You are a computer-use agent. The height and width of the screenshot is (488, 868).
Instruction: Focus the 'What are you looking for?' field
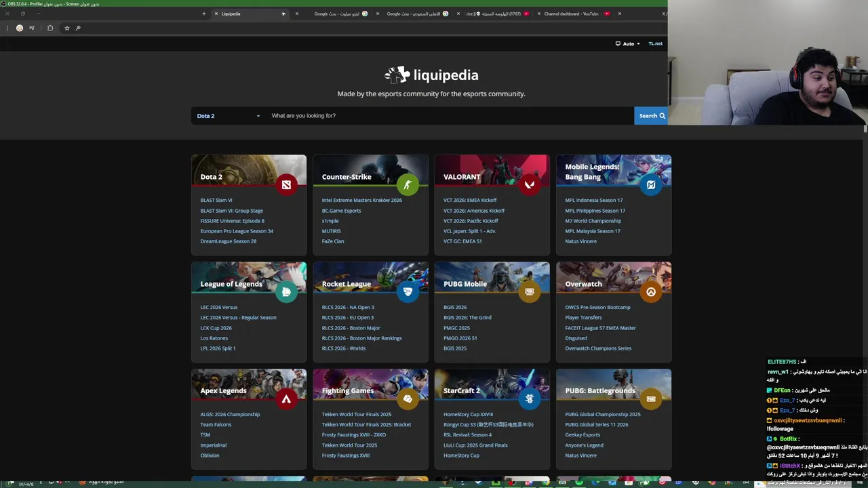pyautogui.click(x=449, y=116)
